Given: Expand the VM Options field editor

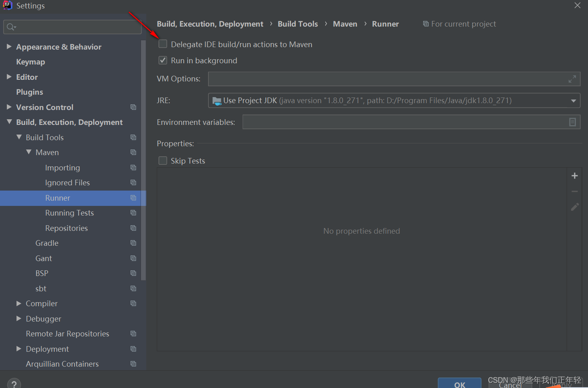Looking at the screenshot, I should (x=572, y=79).
